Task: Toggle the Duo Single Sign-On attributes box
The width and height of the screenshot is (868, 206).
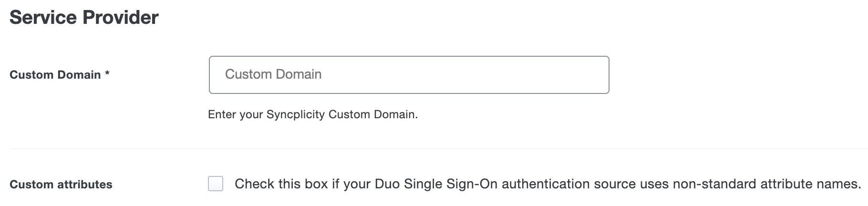Action: pyautogui.click(x=216, y=184)
